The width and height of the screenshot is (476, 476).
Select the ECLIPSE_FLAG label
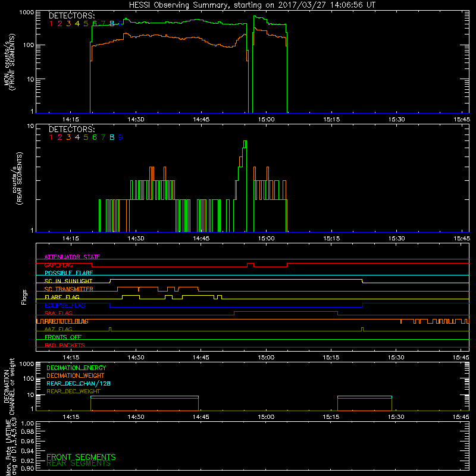[x=65, y=305]
